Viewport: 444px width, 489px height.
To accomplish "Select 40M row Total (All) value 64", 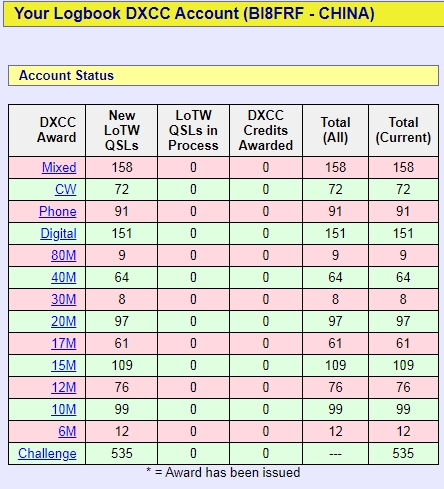I will [335, 277].
